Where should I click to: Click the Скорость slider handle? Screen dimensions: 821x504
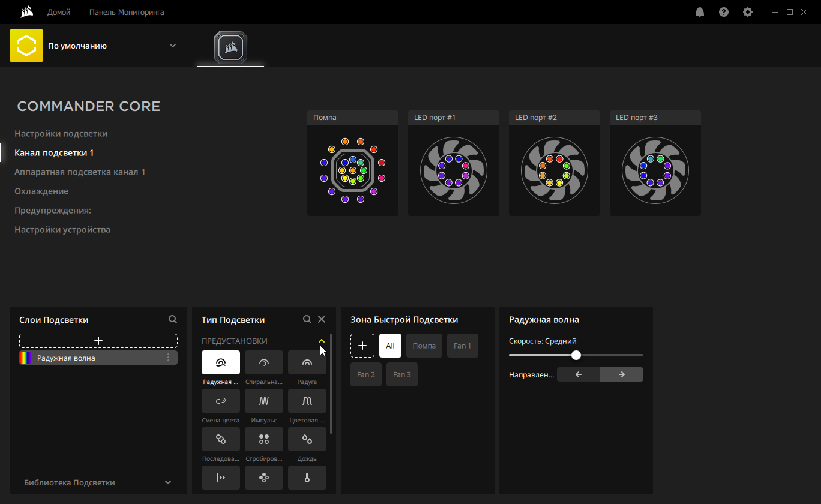[576, 355]
